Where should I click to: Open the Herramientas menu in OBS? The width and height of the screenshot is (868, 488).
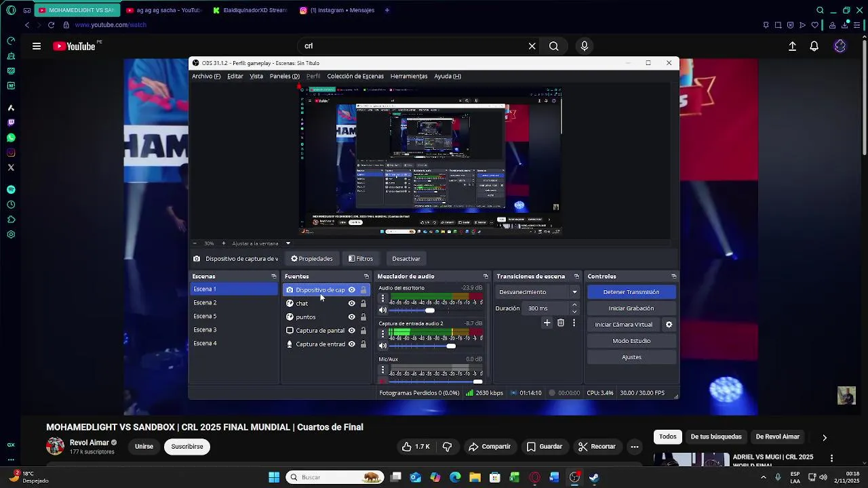409,77
